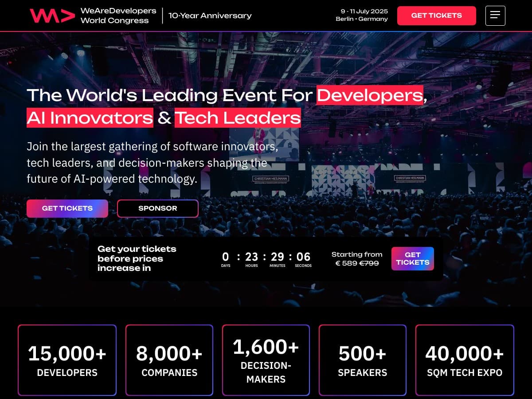Click the Berlin · Germany location text
This screenshot has height=399, width=532.
point(362,19)
